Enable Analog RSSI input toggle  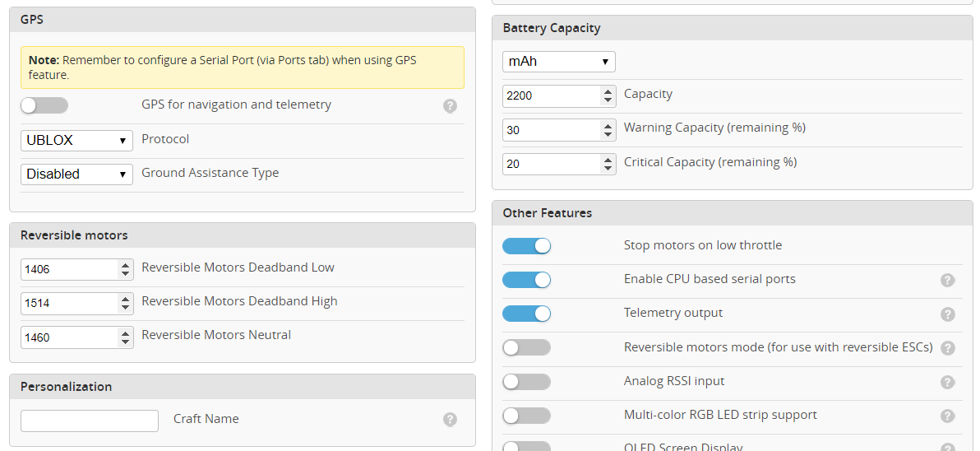click(x=526, y=382)
